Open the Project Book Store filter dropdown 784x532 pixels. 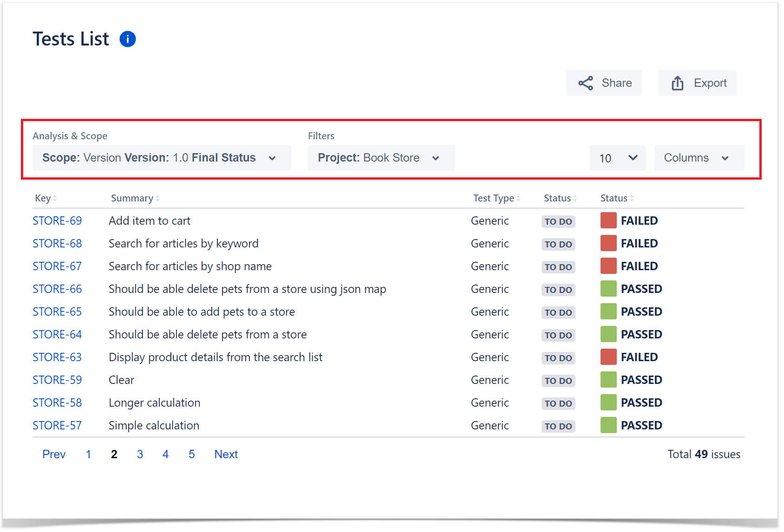(381, 158)
